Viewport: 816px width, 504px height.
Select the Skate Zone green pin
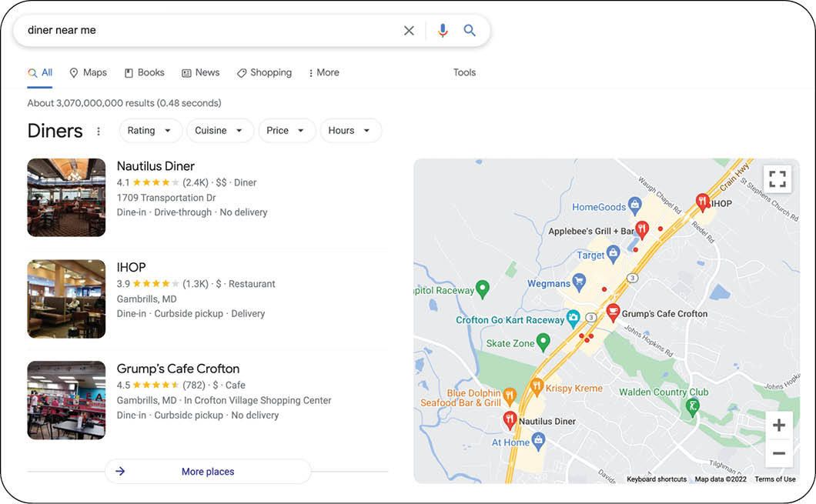[x=543, y=342]
